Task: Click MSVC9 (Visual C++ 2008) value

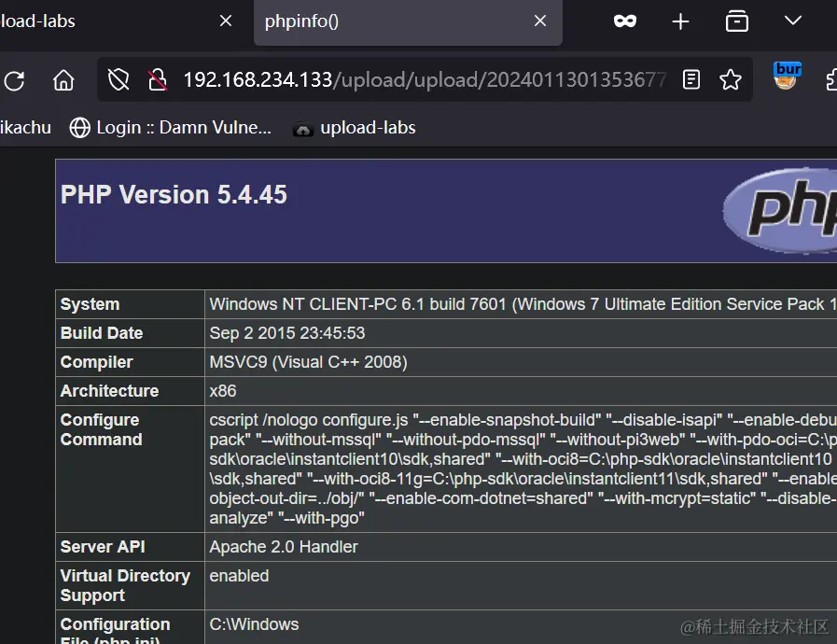Action: 308,362
